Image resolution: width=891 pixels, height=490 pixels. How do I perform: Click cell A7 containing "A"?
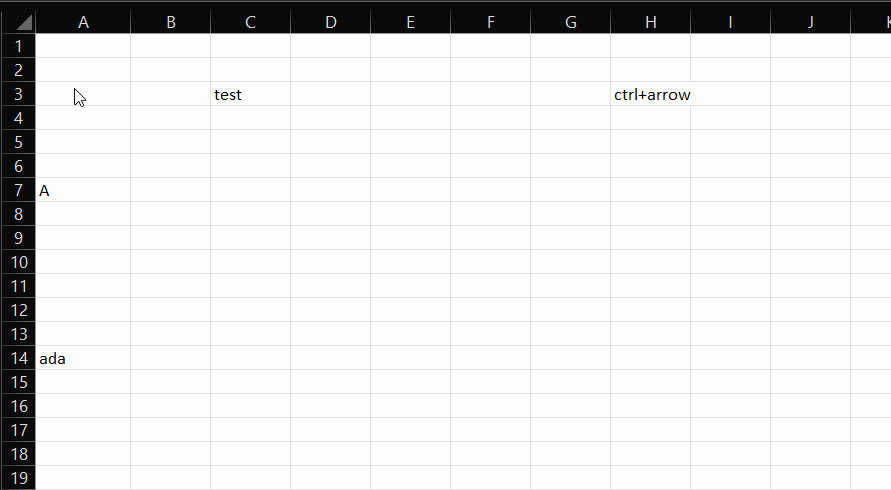click(83, 190)
